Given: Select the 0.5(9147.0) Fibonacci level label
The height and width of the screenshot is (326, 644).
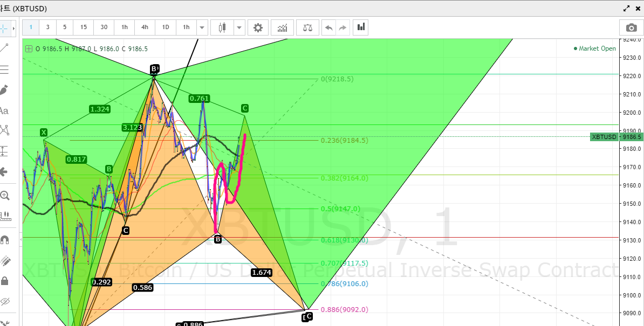Looking at the screenshot, I should 340,209.
